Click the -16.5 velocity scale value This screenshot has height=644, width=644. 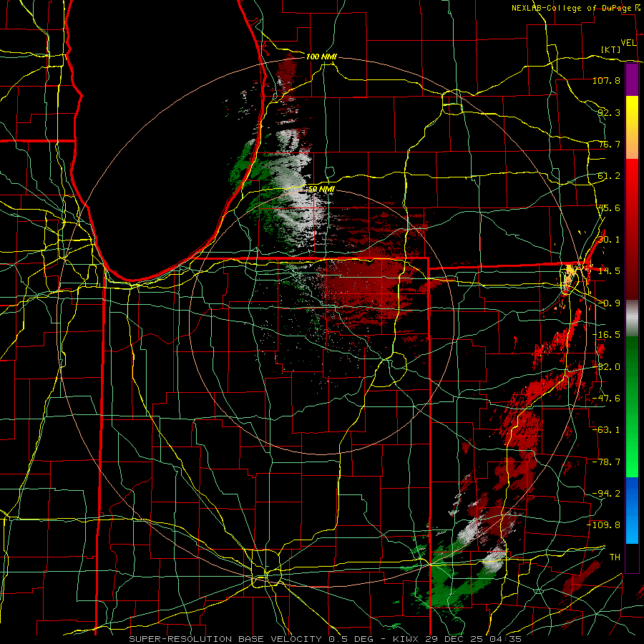[606, 335]
